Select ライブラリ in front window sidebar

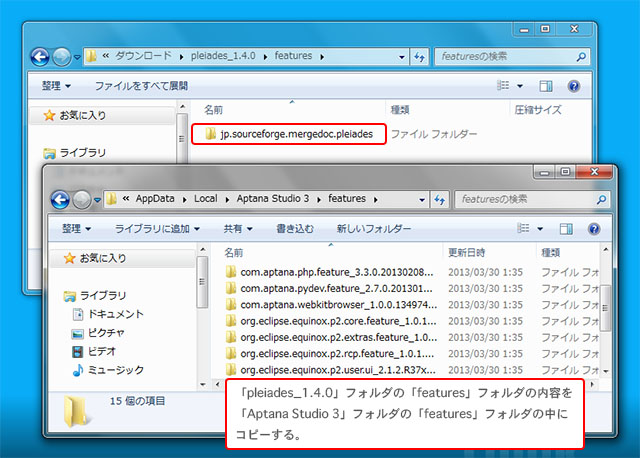[95, 296]
